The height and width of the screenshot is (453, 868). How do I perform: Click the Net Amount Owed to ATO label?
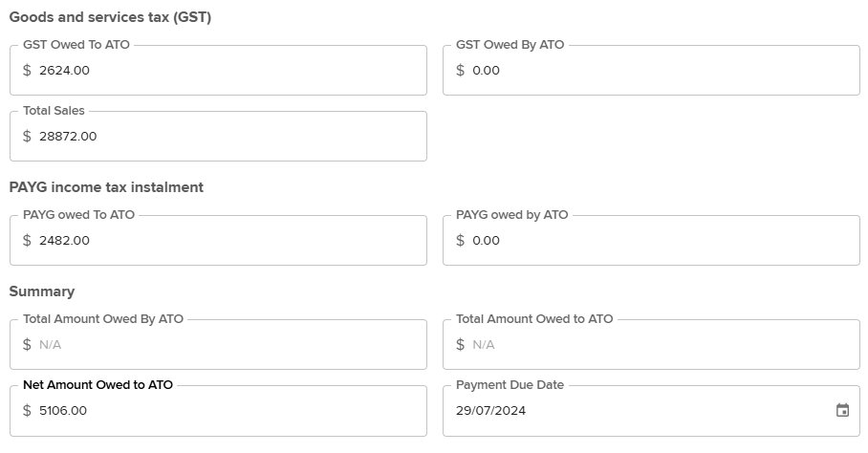[98, 385]
